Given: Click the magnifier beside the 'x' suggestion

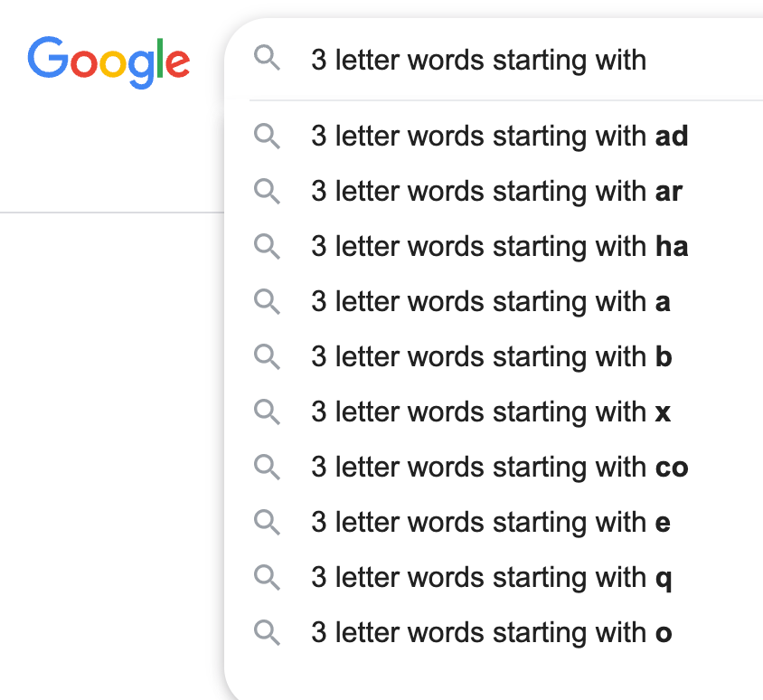Looking at the screenshot, I should [267, 412].
